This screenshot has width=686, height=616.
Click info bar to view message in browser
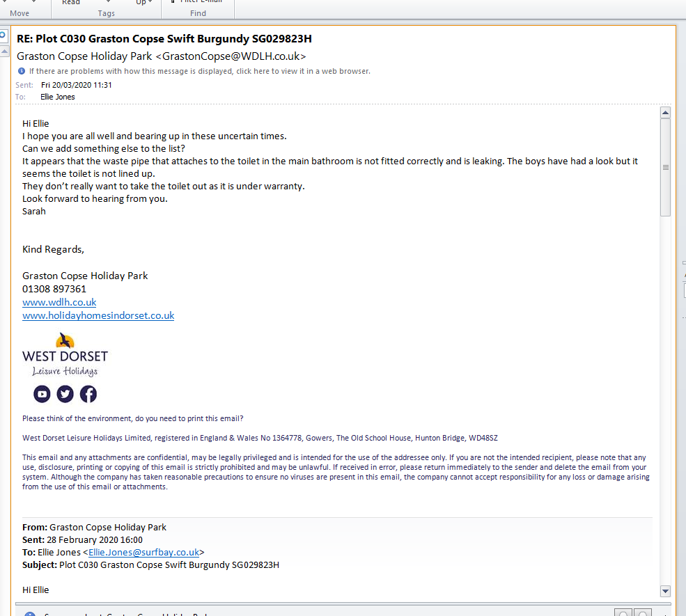tap(199, 71)
